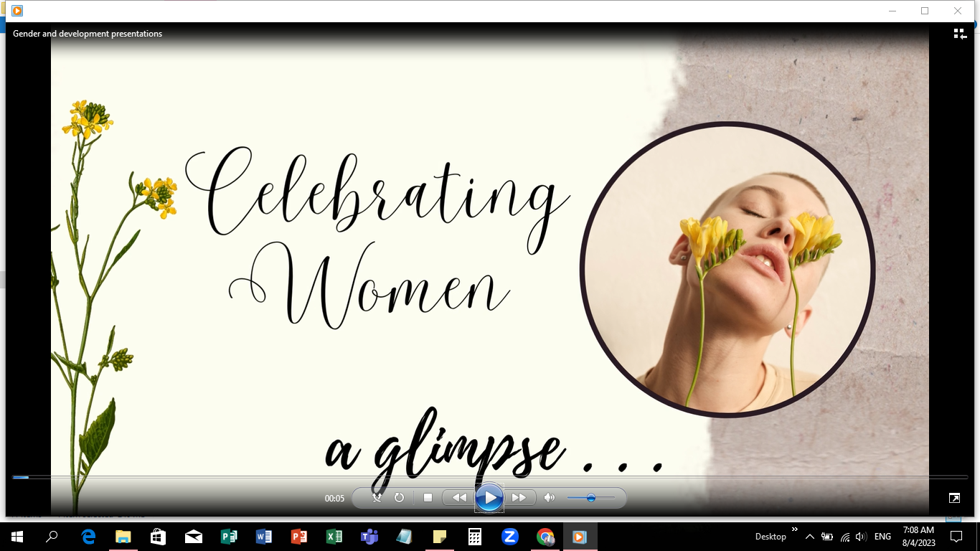
Task: Open taskbar Search
Action: tap(52, 537)
